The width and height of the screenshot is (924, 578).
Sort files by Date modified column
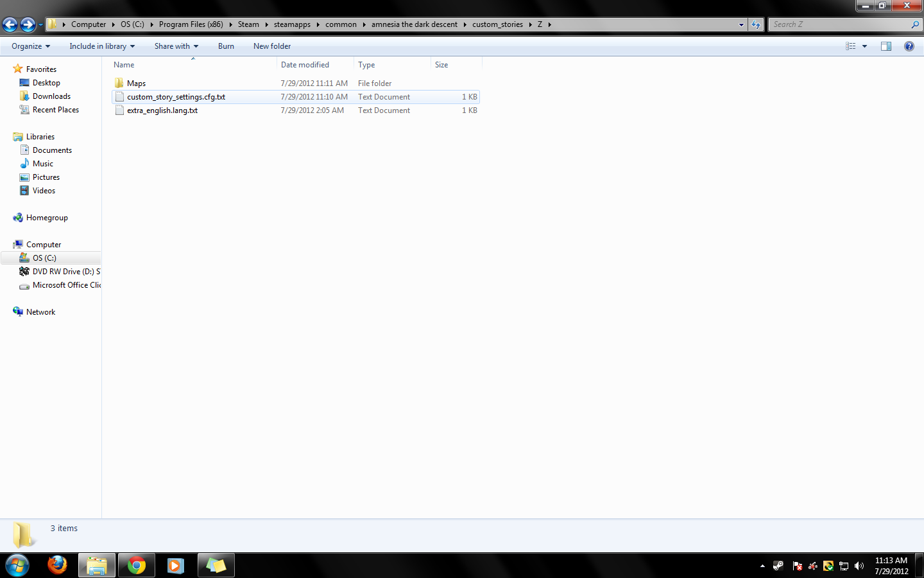point(305,65)
